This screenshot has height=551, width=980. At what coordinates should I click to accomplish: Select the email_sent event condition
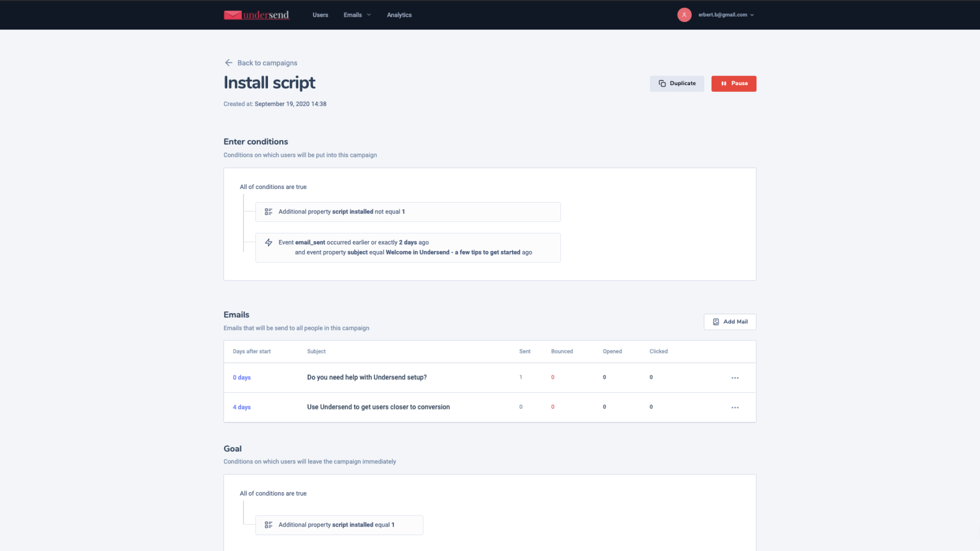408,247
